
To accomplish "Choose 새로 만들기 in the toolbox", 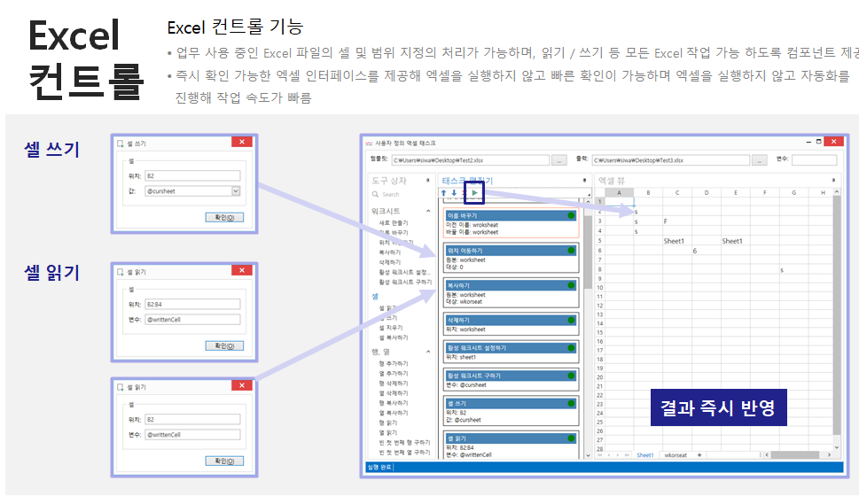I will click(394, 222).
